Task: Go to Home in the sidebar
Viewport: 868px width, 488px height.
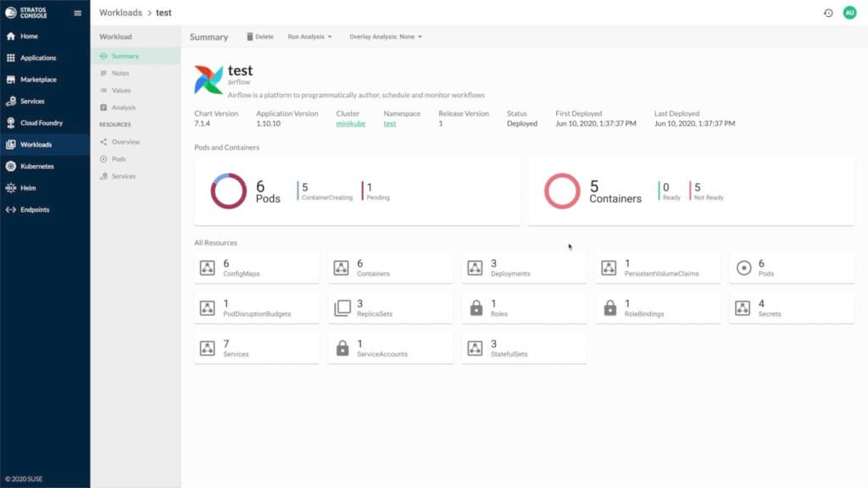Action: pos(45,36)
